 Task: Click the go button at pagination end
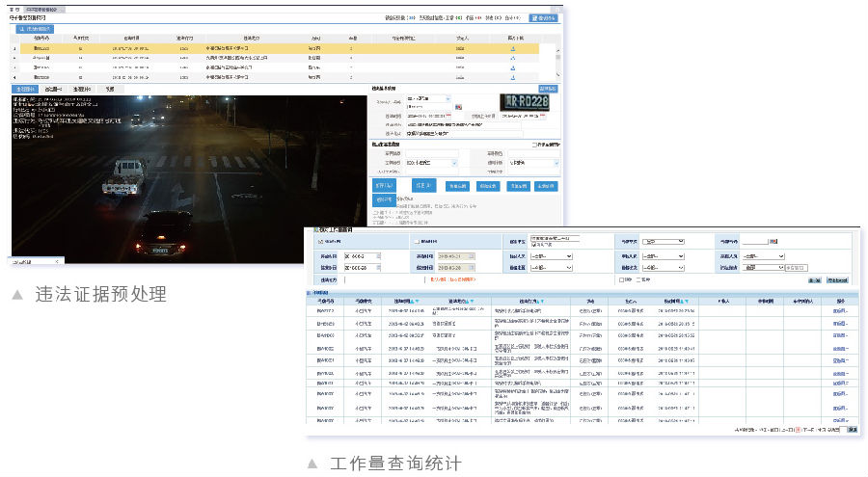pyautogui.click(x=853, y=430)
